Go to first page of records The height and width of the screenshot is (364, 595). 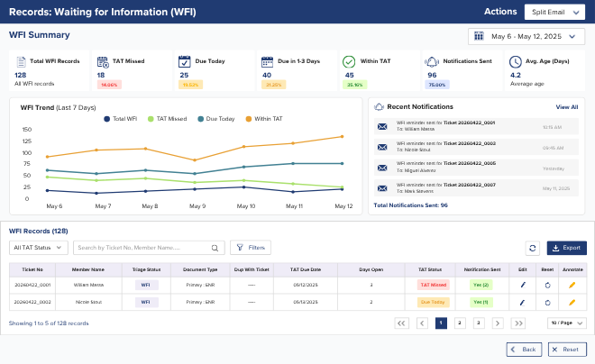pyautogui.click(x=401, y=323)
